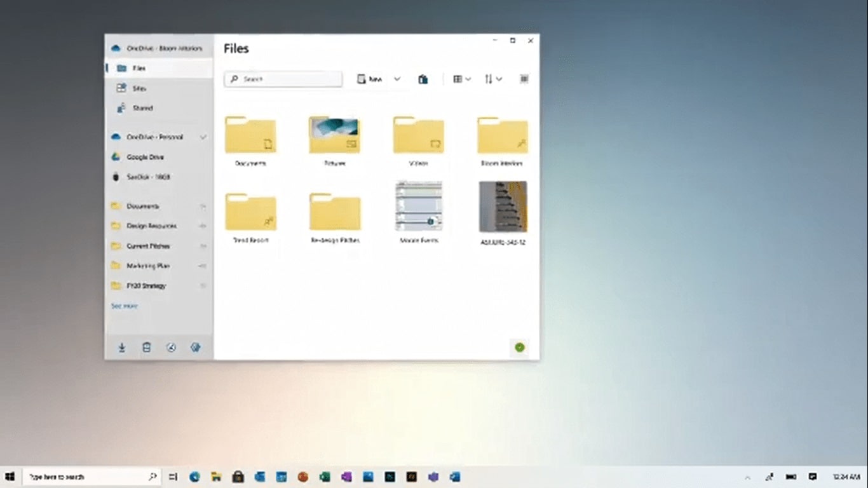
Task: Click See more under pinned folders
Action: [x=123, y=306]
